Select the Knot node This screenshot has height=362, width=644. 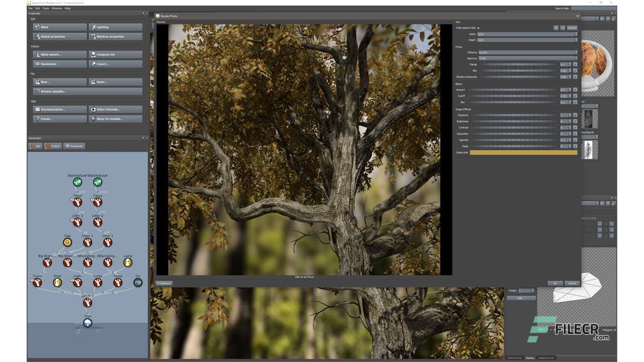tap(57, 282)
